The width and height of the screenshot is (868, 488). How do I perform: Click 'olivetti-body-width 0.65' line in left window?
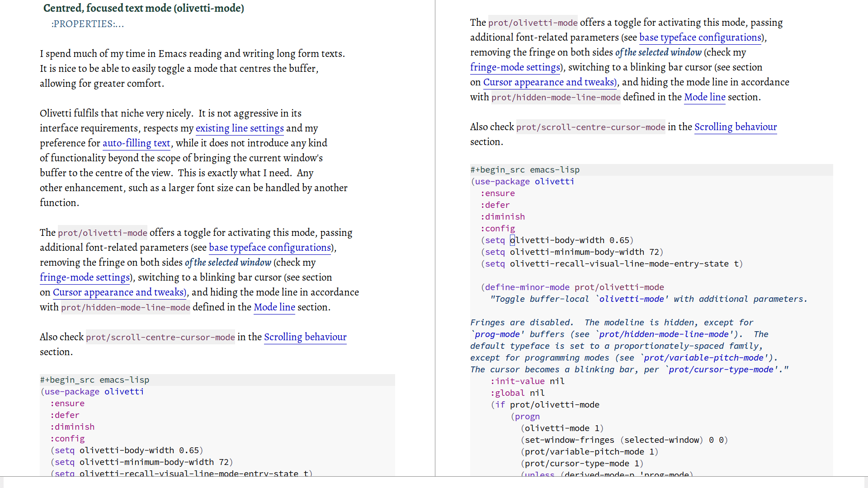tap(127, 450)
